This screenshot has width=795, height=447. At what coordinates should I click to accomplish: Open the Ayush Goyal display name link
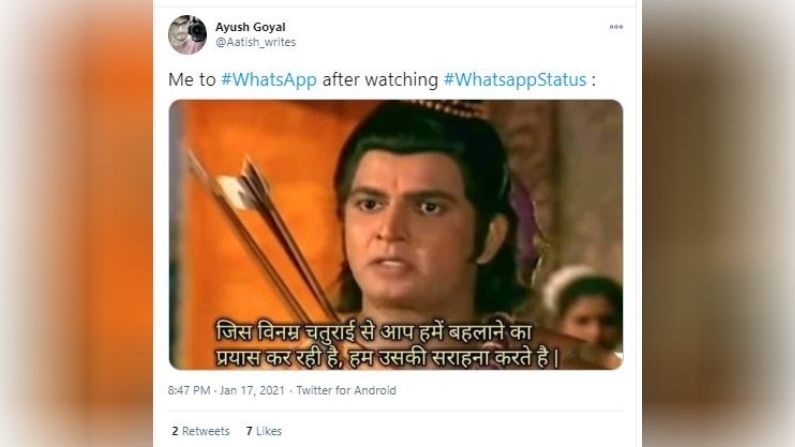250,27
